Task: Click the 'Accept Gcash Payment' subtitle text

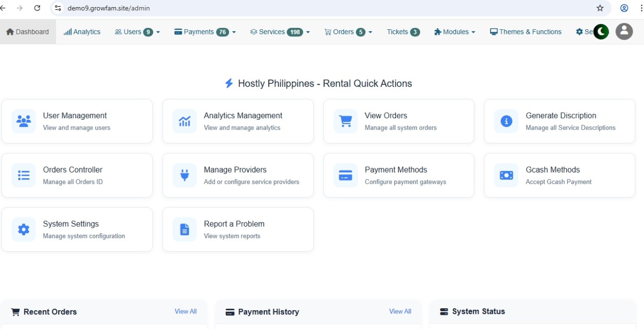Action: click(559, 182)
